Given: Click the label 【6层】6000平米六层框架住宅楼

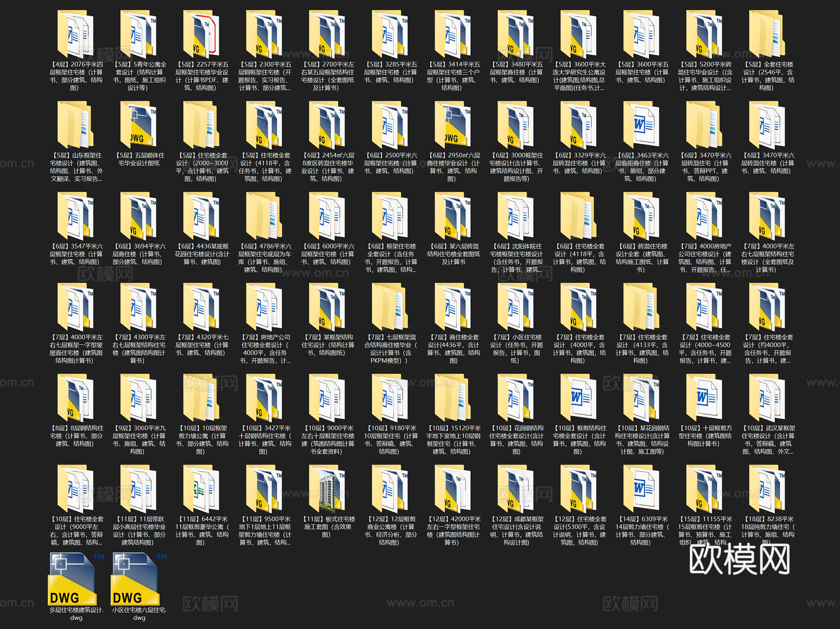Looking at the screenshot, I should [328, 254].
